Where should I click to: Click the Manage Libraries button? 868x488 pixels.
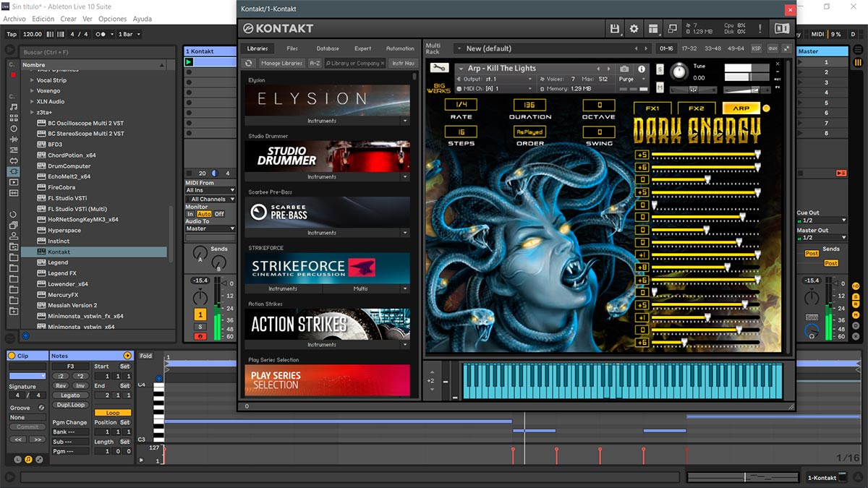pos(281,63)
